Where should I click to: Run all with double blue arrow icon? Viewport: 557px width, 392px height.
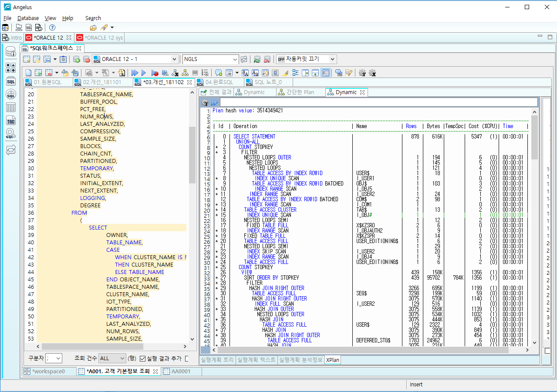click(x=135, y=73)
